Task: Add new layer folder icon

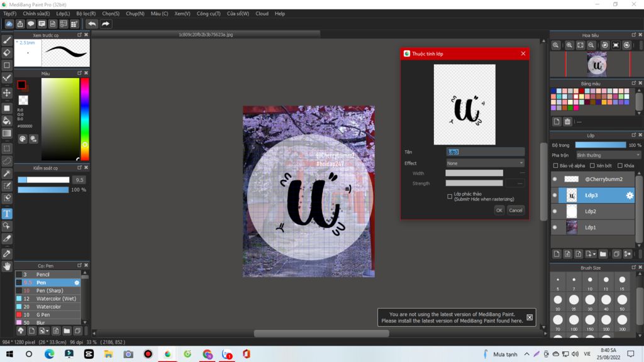Action: pos(602,254)
